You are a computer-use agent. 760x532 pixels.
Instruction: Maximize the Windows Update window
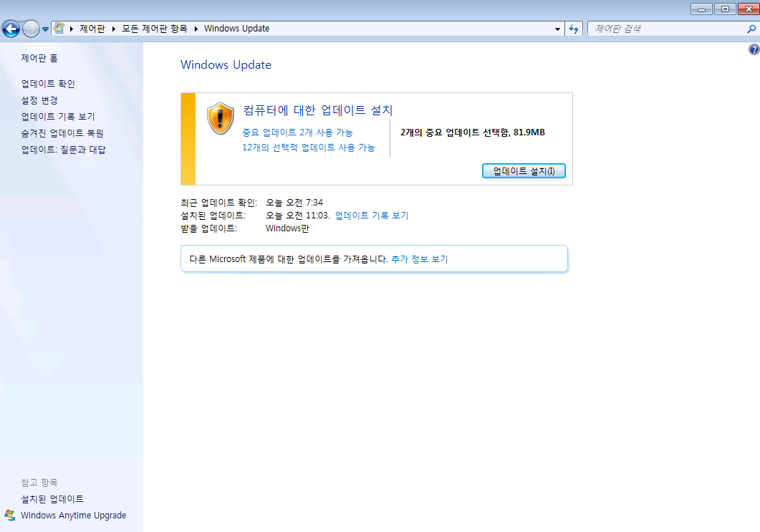[x=725, y=9]
